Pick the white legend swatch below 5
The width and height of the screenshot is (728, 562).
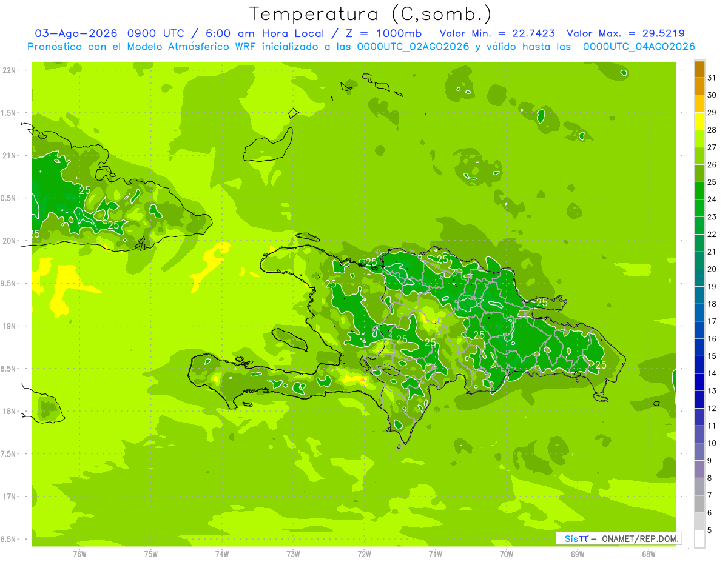pyautogui.click(x=699, y=539)
